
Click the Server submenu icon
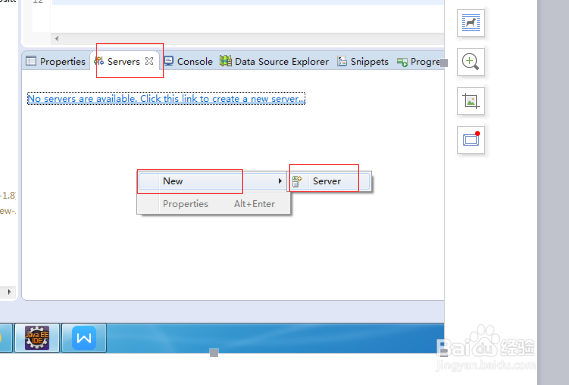pyautogui.click(x=297, y=181)
